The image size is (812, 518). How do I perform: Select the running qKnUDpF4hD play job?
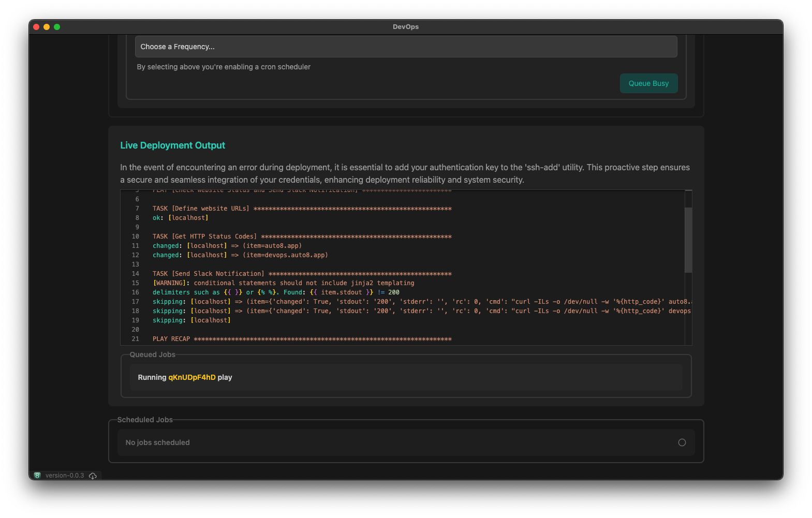(406, 377)
